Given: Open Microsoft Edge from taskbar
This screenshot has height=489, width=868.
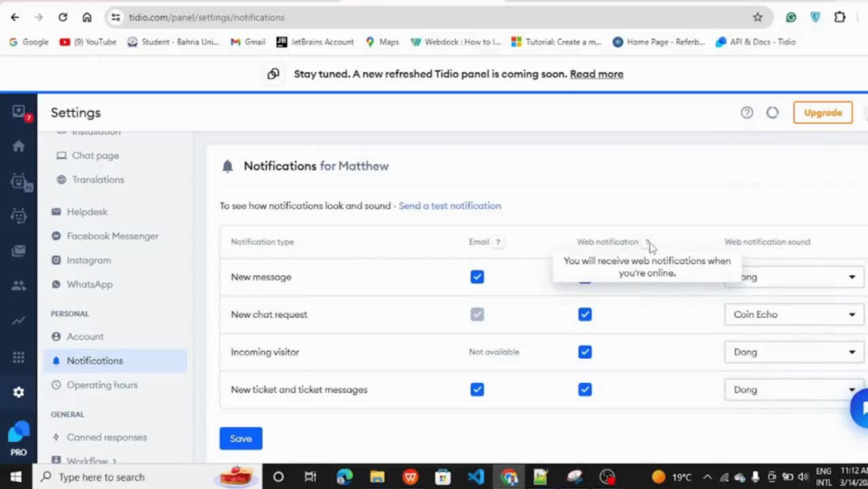Looking at the screenshot, I should [345, 477].
